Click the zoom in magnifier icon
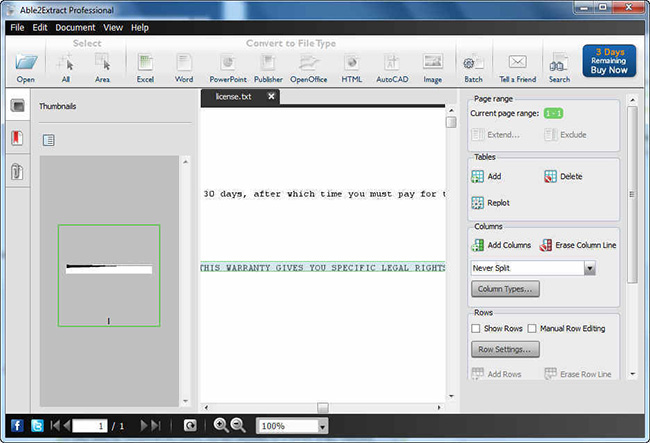Screen dimensions: 650x443 [221, 426]
